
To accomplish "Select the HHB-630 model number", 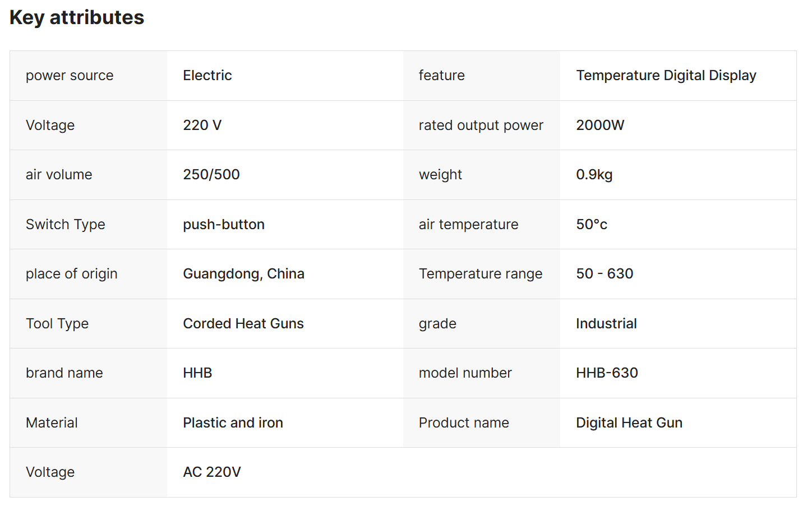I will (x=607, y=373).
